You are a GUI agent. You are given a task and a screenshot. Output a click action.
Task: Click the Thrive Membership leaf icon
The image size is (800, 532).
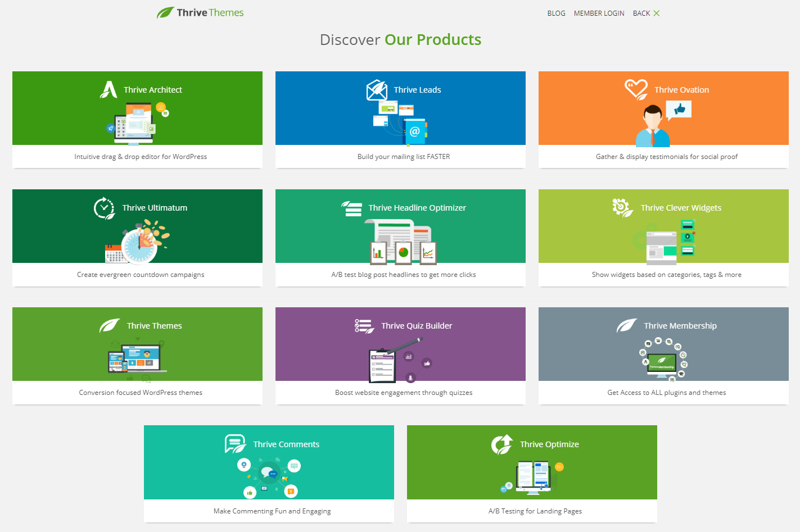[x=627, y=326]
